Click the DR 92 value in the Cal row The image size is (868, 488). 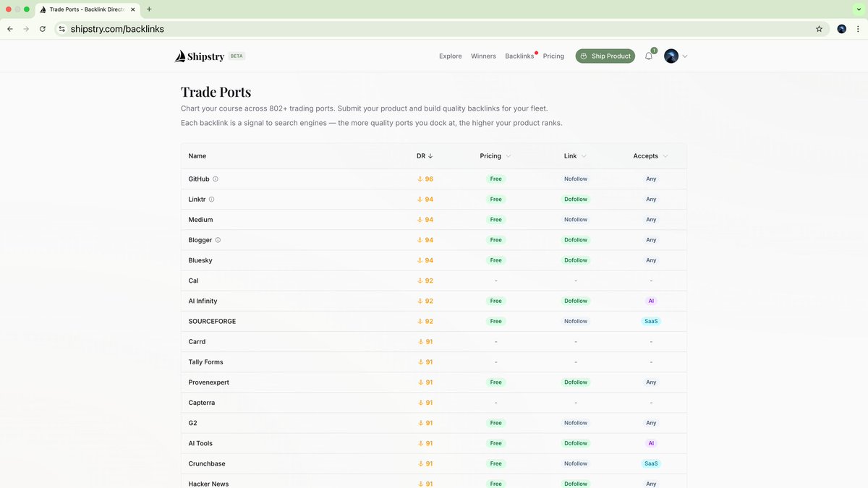pos(429,281)
